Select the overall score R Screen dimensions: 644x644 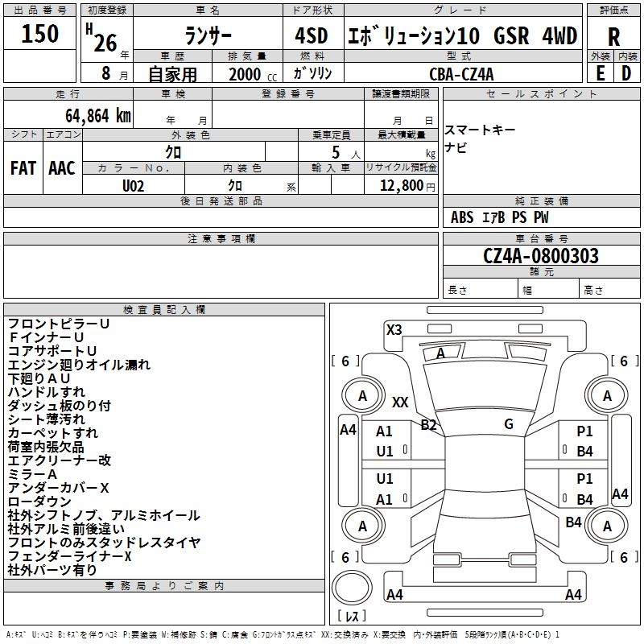coord(613,37)
